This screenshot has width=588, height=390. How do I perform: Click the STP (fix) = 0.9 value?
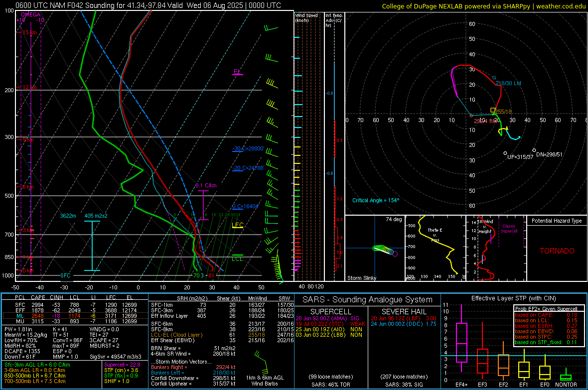click(121, 376)
